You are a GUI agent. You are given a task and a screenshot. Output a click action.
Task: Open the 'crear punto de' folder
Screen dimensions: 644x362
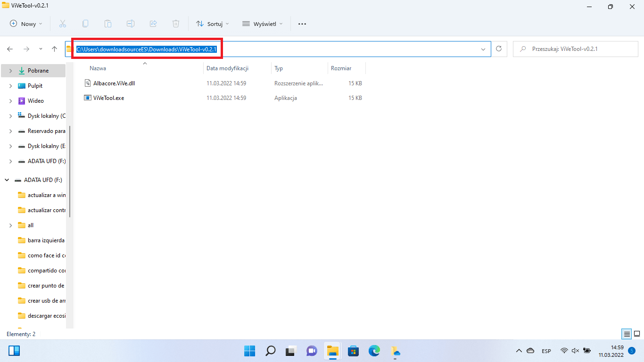46,286
